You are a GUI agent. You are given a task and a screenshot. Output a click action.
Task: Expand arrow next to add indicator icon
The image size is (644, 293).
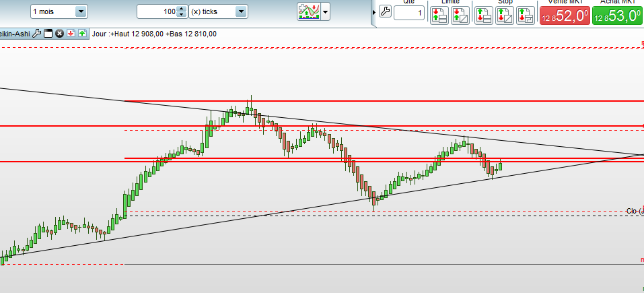click(x=326, y=11)
